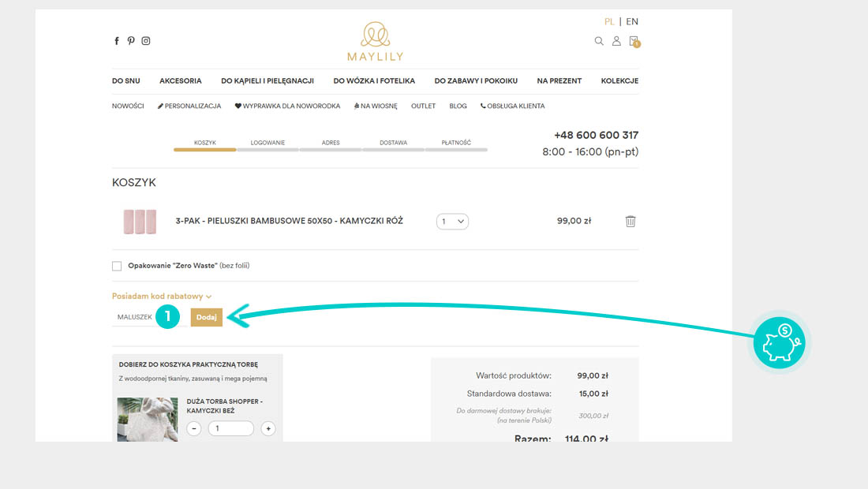This screenshot has height=489, width=868.
Task: Open the Facebook social icon
Action: (x=117, y=41)
